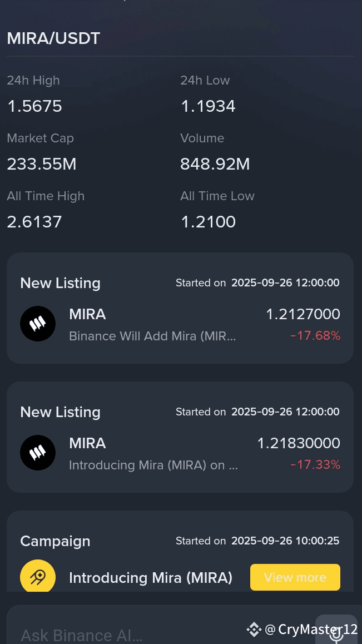362x644 pixels.
Task: Click the -17.33% change in second listing
Action: [x=315, y=465]
